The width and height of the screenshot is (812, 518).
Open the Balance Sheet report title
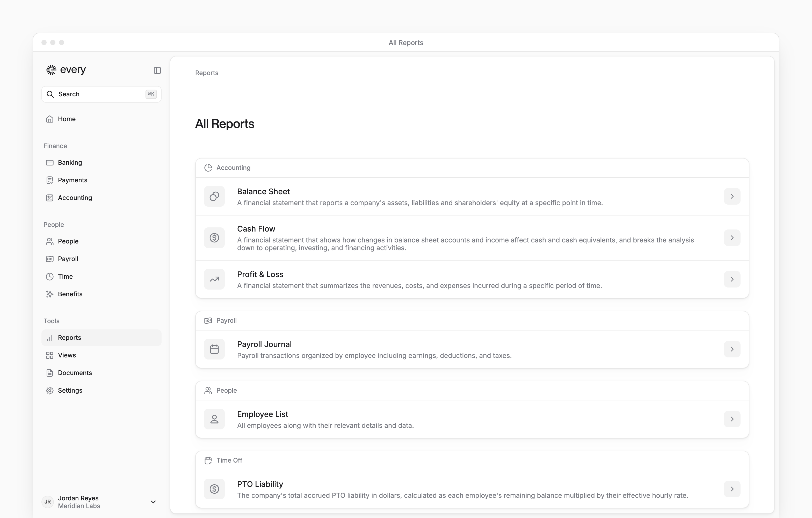pos(263,192)
